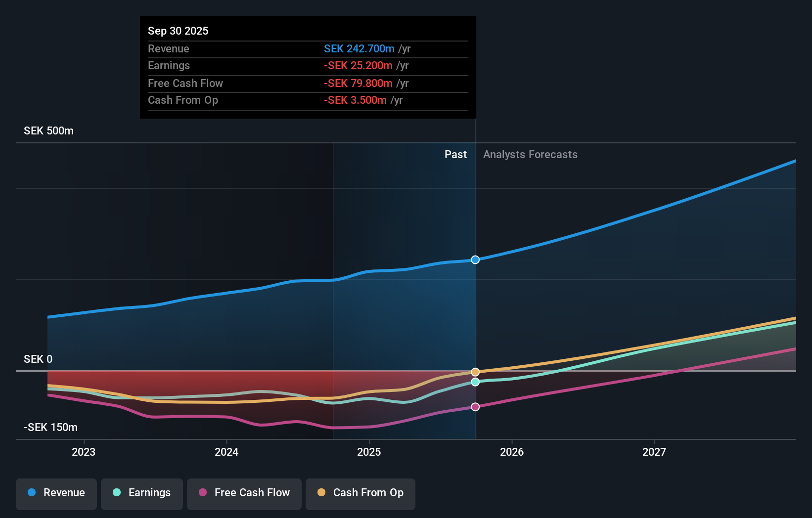Switch to the Past section of the chart

[x=455, y=154]
